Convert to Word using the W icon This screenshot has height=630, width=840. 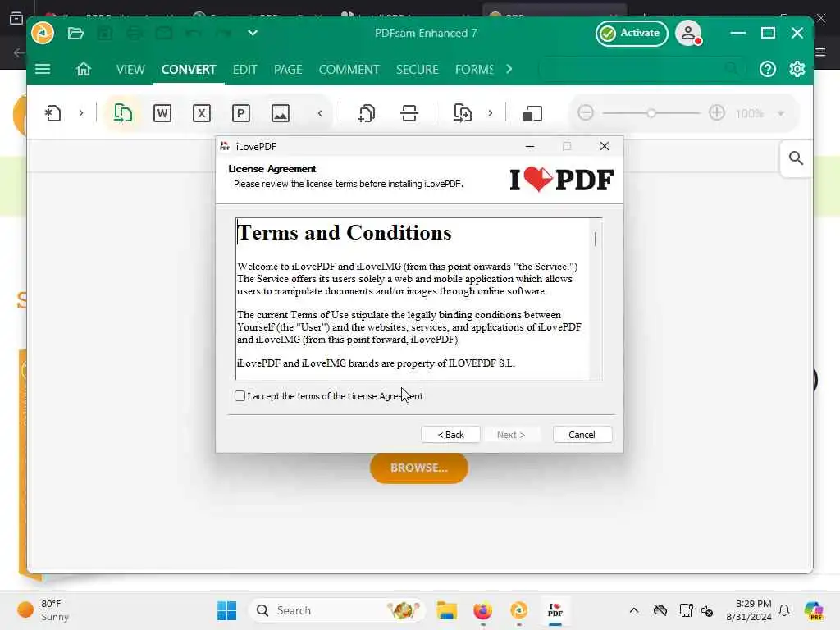coord(162,113)
